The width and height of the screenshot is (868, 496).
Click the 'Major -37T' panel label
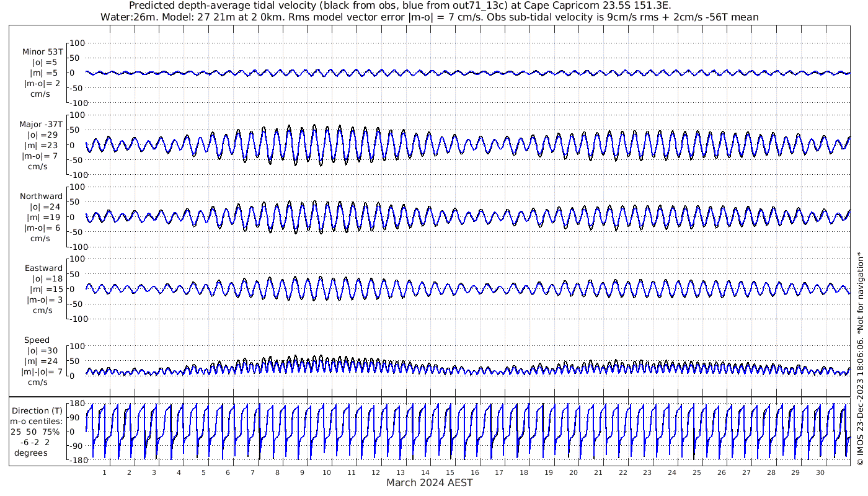[41, 125]
